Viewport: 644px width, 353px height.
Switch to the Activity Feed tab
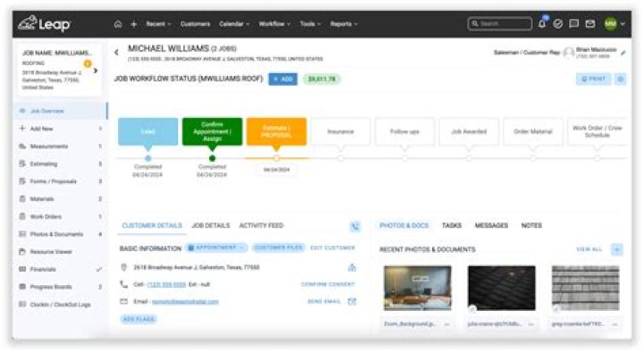[261, 226]
